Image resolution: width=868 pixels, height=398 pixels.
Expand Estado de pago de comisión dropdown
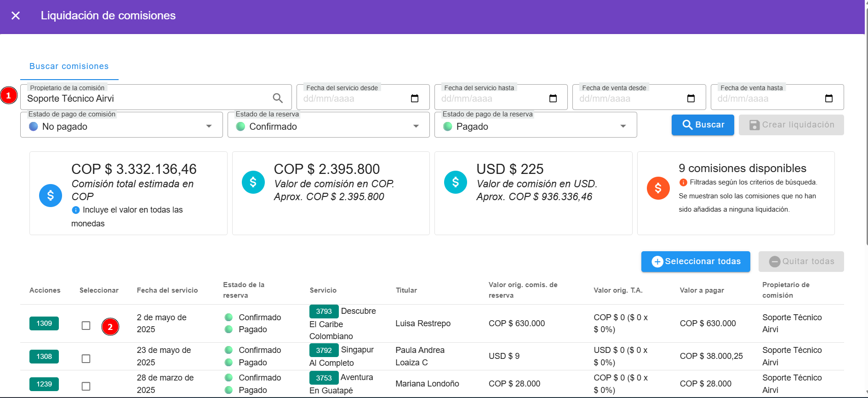209,127
